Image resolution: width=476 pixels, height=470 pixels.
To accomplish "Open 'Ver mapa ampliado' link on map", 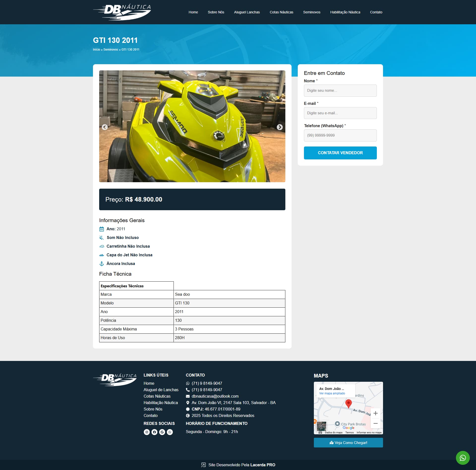I will pyautogui.click(x=332, y=393).
